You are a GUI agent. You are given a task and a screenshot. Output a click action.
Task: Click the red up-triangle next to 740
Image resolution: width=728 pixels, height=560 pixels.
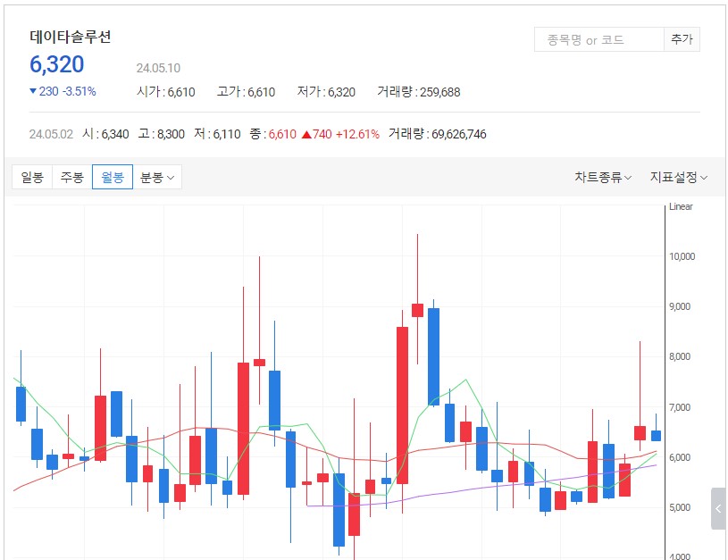(x=306, y=134)
